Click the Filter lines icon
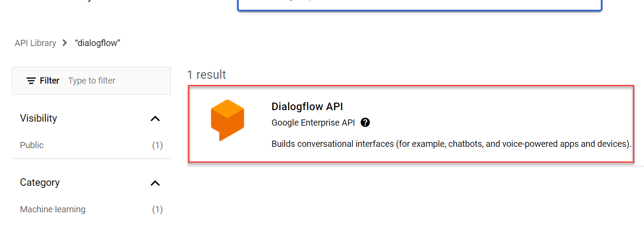This screenshot has width=644, height=230. coord(31,80)
